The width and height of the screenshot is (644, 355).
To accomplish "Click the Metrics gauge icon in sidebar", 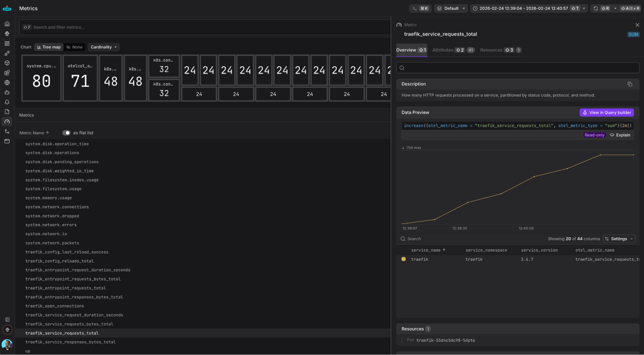I will click(x=7, y=122).
